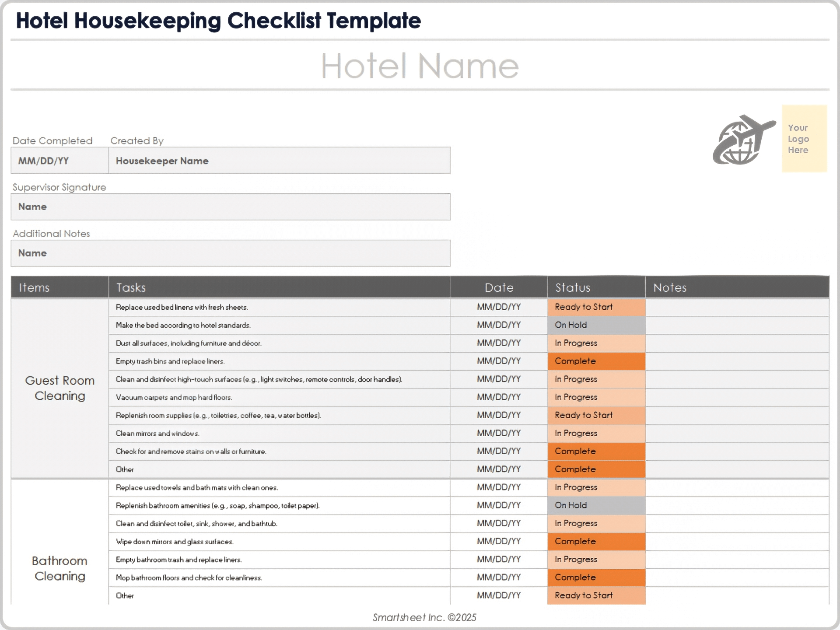The height and width of the screenshot is (630, 840).
Task: Change the Complete status for trash bins task
Action: click(596, 361)
